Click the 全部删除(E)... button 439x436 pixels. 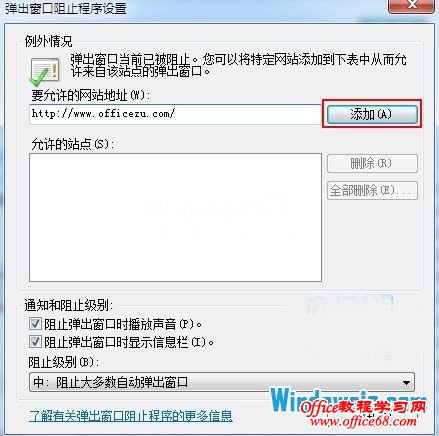tap(372, 190)
